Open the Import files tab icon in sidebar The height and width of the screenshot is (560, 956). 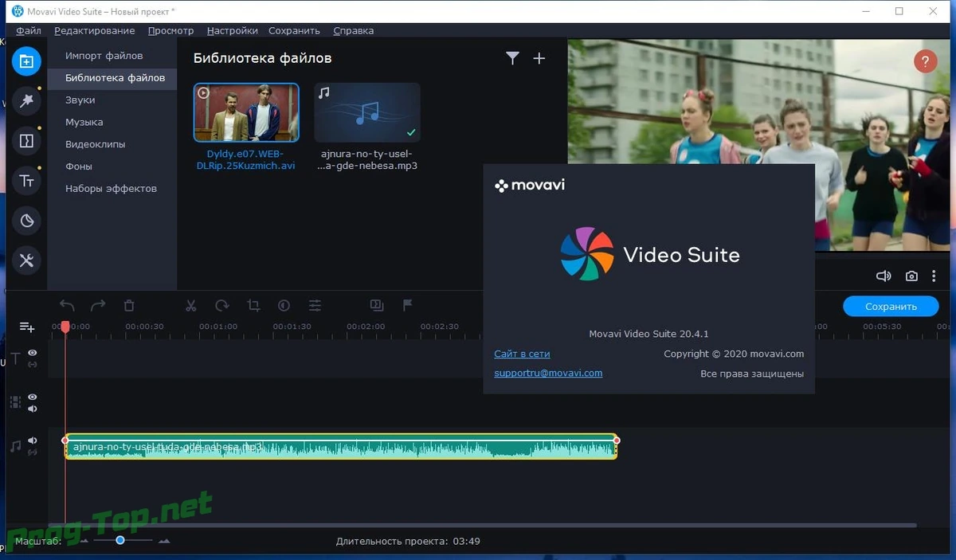coord(26,61)
